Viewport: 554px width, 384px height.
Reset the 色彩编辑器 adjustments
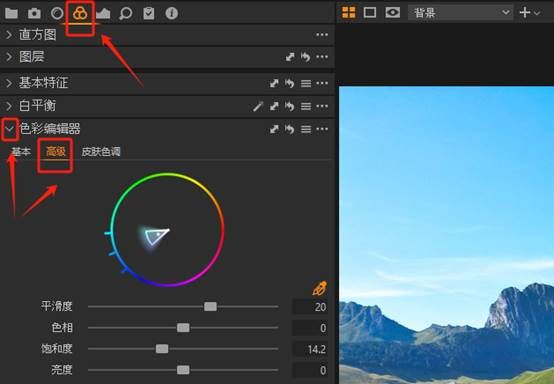coord(290,129)
